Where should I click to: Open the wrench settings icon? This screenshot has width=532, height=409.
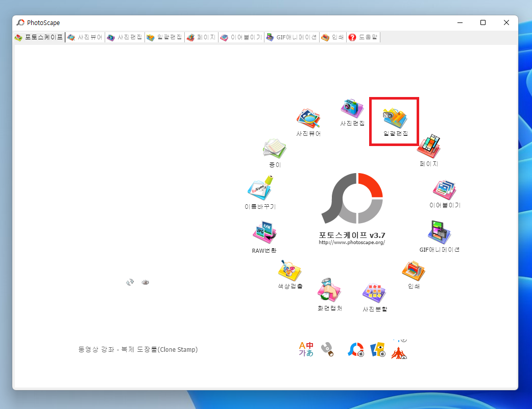click(327, 349)
